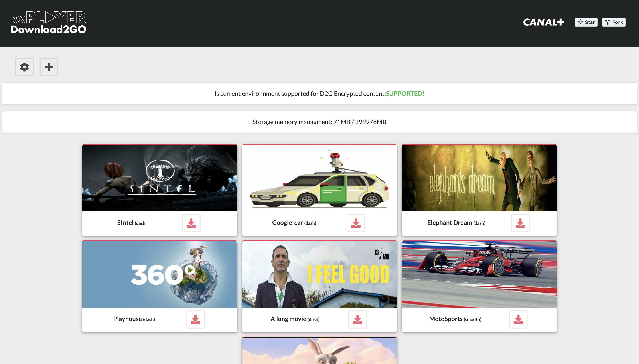Click the Google-car (dash) title text

click(x=294, y=223)
